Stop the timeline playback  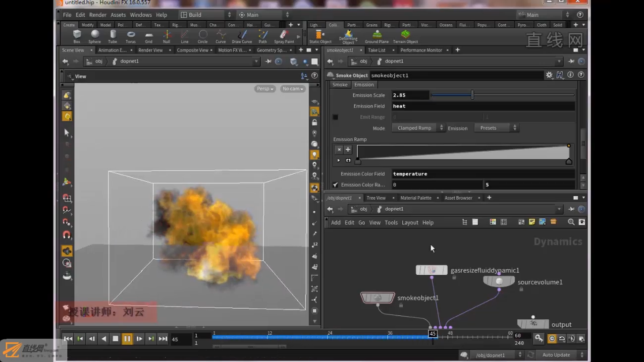coord(115,339)
